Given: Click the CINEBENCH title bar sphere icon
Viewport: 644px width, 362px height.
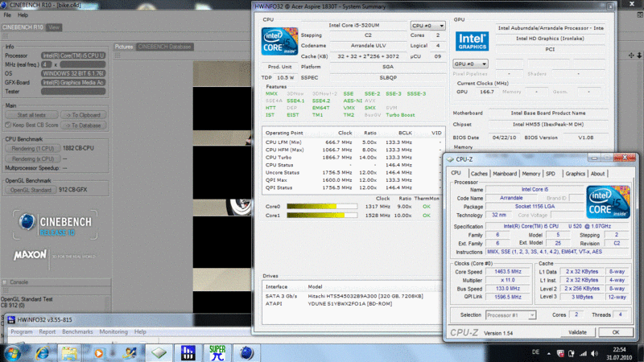Looking at the screenshot, I should click(x=5, y=6).
